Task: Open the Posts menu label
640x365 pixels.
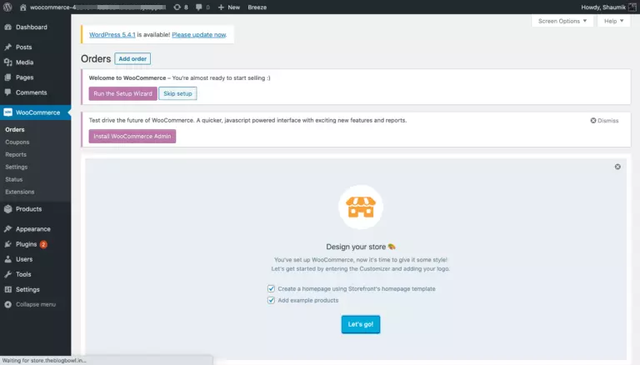Action: [x=24, y=47]
